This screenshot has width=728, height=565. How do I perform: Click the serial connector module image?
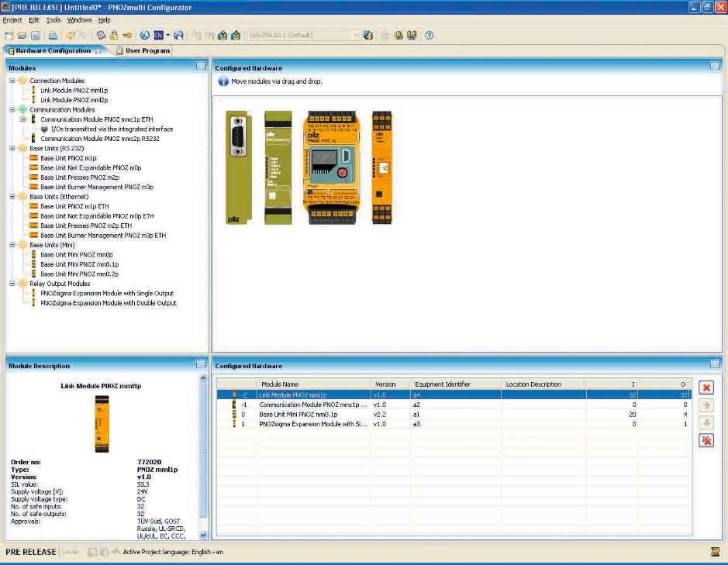(x=239, y=167)
